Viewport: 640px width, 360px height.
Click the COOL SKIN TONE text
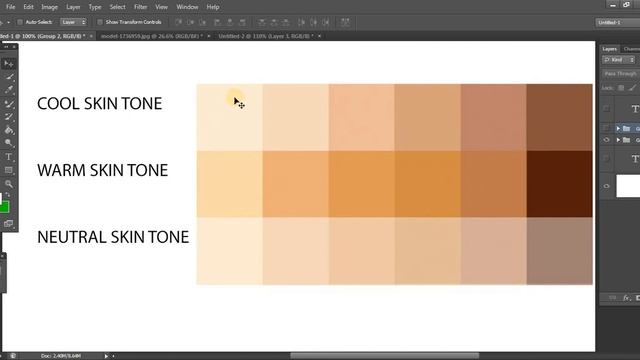pos(100,104)
